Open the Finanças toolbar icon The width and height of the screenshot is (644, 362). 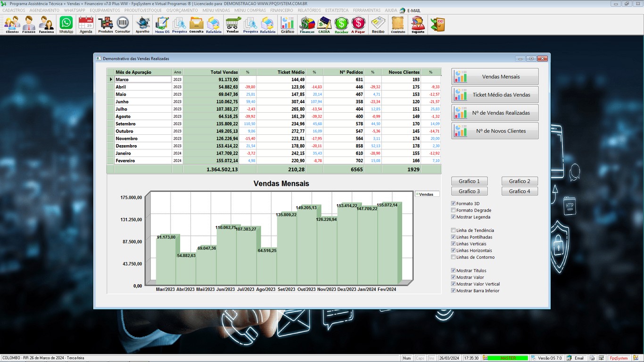pyautogui.click(x=307, y=25)
